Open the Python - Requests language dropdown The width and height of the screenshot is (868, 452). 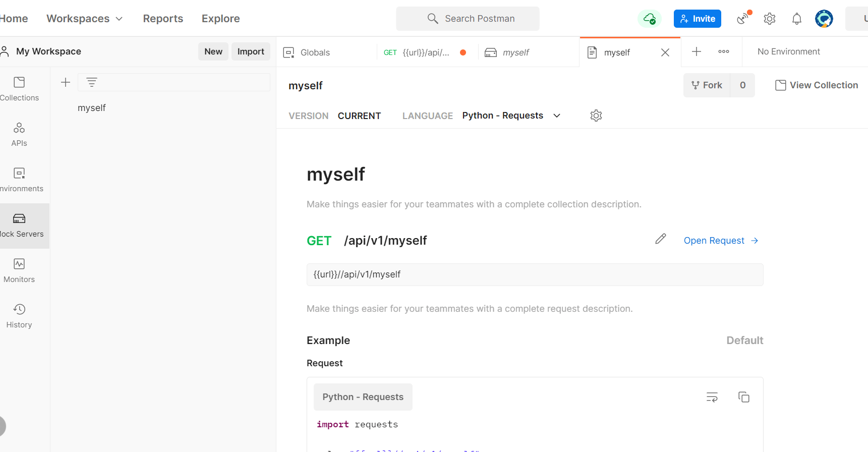click(511, 116)
